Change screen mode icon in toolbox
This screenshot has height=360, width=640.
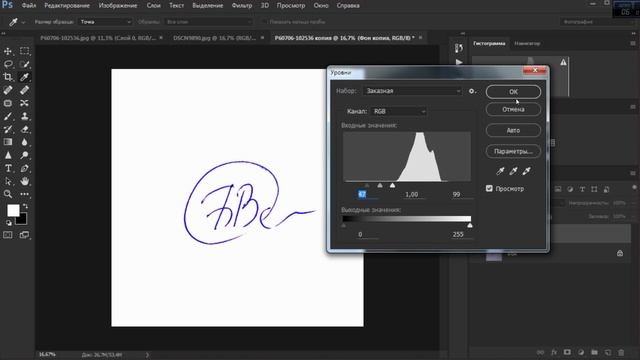click(24, 235)
